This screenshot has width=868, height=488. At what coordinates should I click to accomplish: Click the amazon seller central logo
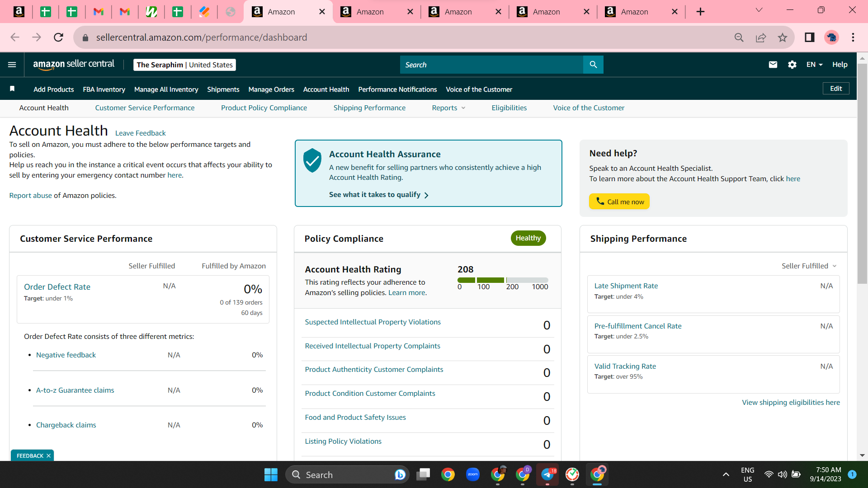point(74,65)
